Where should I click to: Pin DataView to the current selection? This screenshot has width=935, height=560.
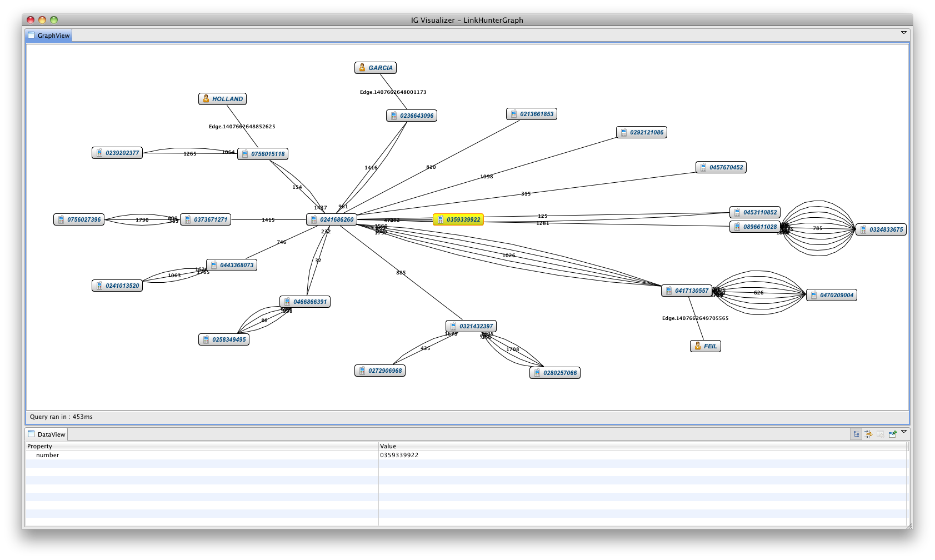[x=893, y=434]
